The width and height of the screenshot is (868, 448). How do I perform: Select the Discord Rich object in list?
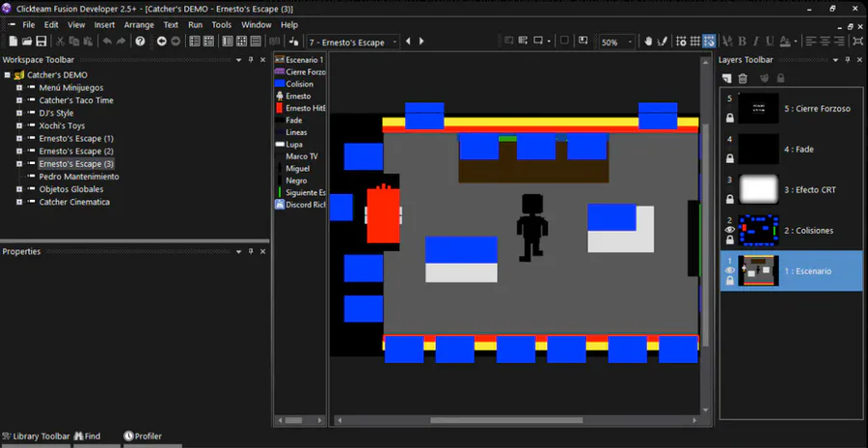[x=300, y=205]
